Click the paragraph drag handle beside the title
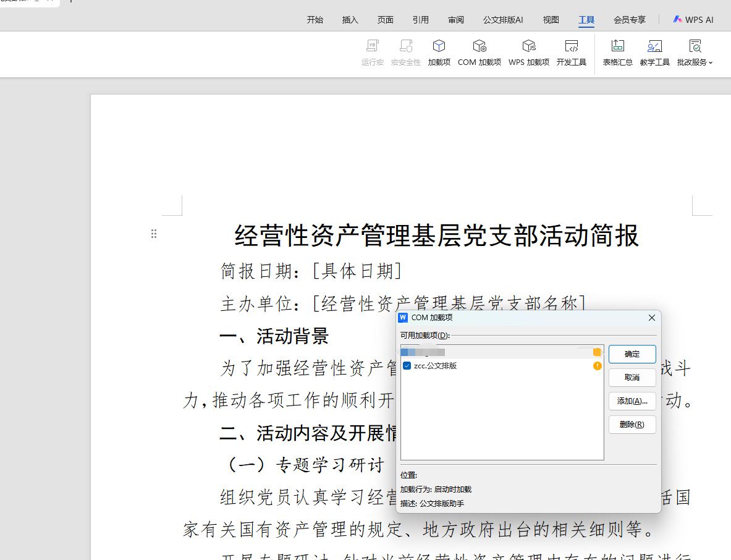Viewport: 731px width, 560px height. pyautogui.click(x=154, y=234)
